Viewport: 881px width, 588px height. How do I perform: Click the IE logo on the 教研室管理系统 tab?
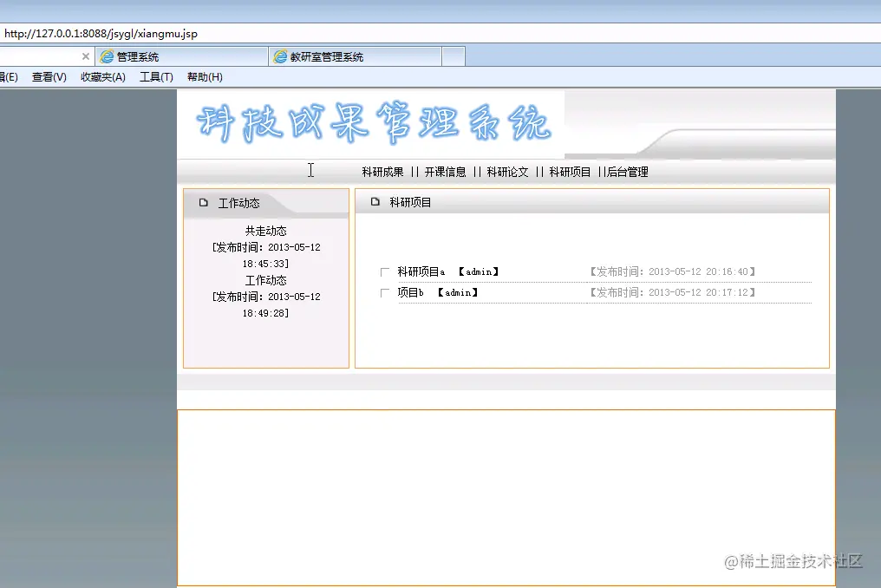coord(279,56)
